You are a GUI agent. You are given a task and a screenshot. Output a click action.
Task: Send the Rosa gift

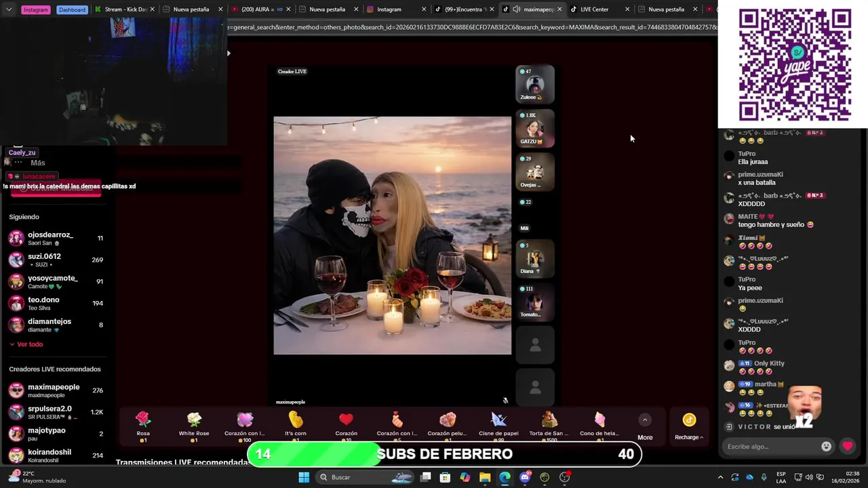pyautogui.click(x=143, y=426)
